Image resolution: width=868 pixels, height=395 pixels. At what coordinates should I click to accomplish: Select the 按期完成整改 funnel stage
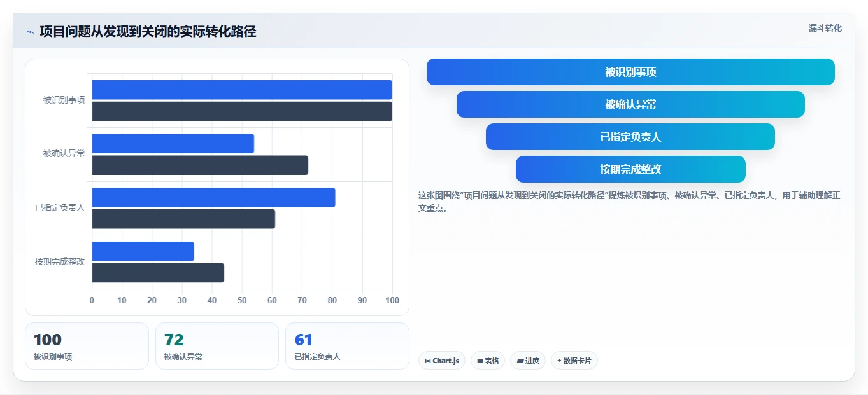(630, 169)
